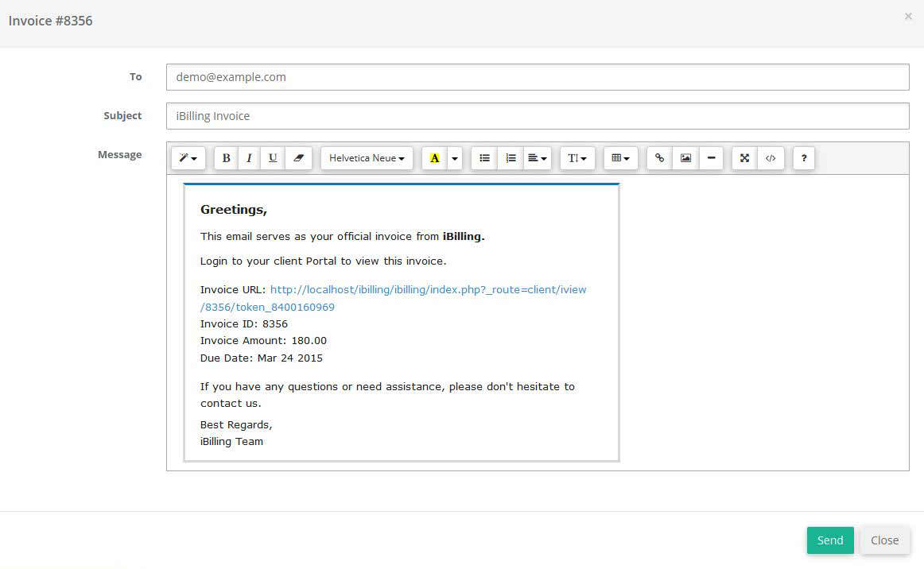Viewport: 924px width, 569px height.
Task: Click 'Invoice Amount: 180.00' line
Action: 263,340
